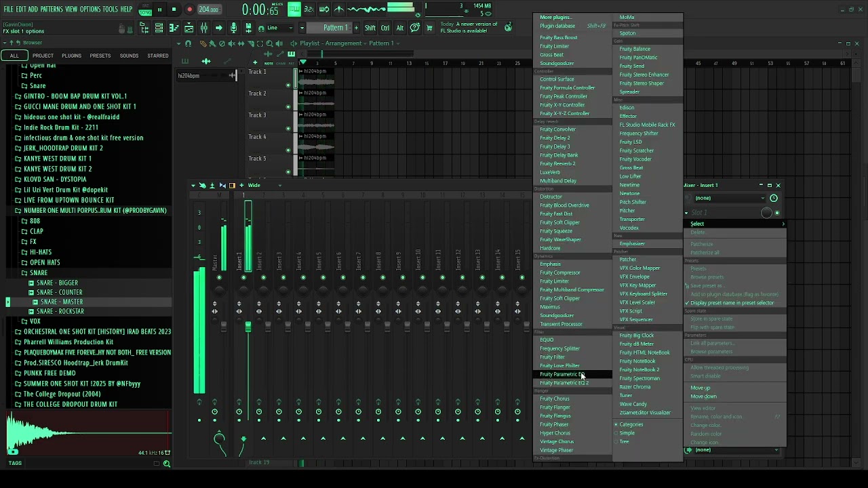Select the slice tool in Playlist toolbar
Screen dimensions: 868x488
(251, 43)
